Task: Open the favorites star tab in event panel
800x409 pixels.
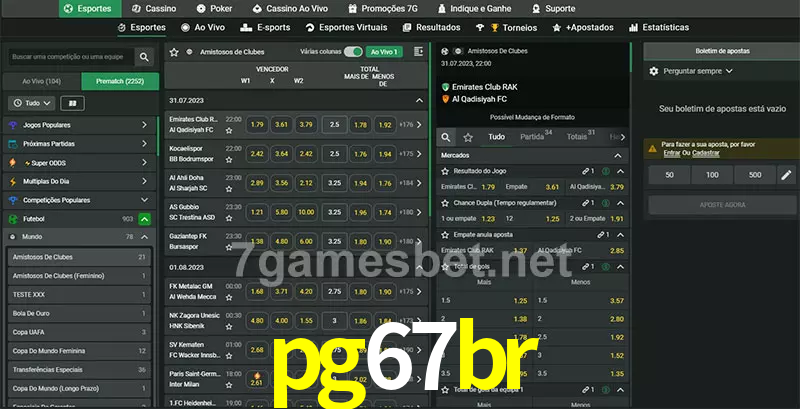Action: point(468,137)
